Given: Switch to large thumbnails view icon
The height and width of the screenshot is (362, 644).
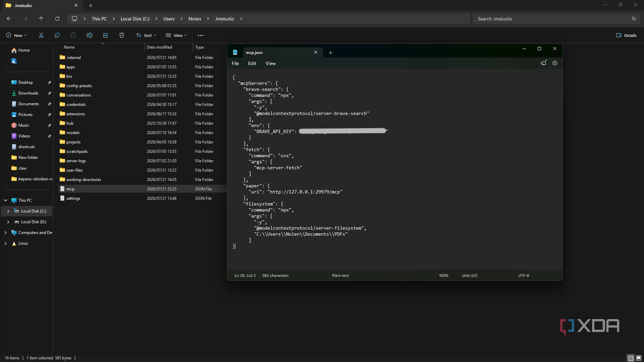Looking at the screenshot, I should 639,358.
